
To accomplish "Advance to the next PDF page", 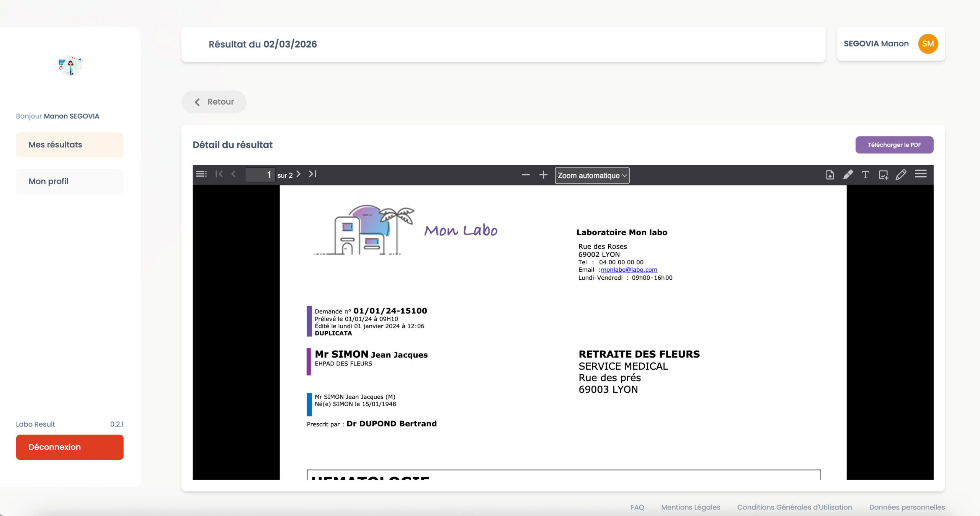I will (299, 174).
